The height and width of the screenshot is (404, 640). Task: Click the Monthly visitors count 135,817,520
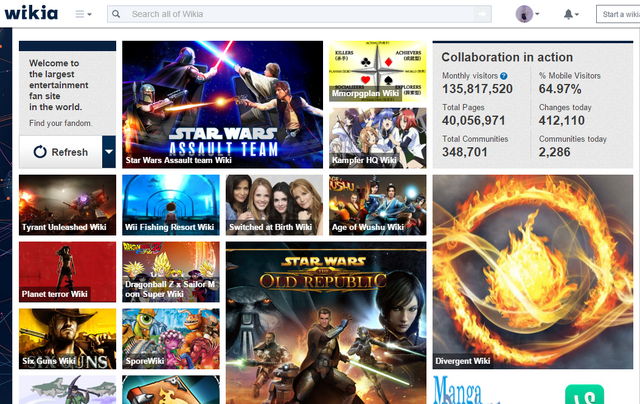click(x=477, y=89)
